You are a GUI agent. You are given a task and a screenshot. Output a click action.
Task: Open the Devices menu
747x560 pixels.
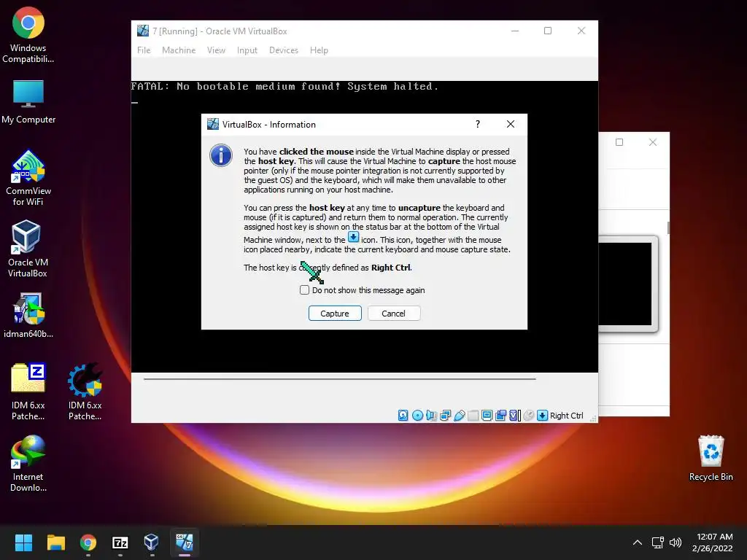tap(284, 50)
